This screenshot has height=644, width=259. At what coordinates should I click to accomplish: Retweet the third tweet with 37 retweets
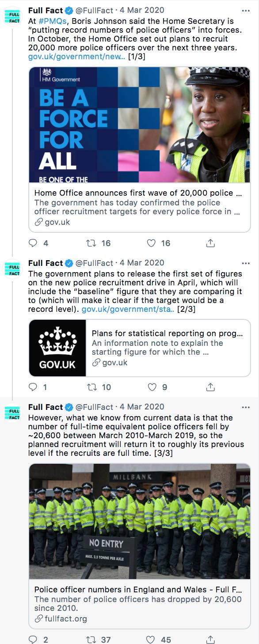pyautogui.click(x=91, y=639)
